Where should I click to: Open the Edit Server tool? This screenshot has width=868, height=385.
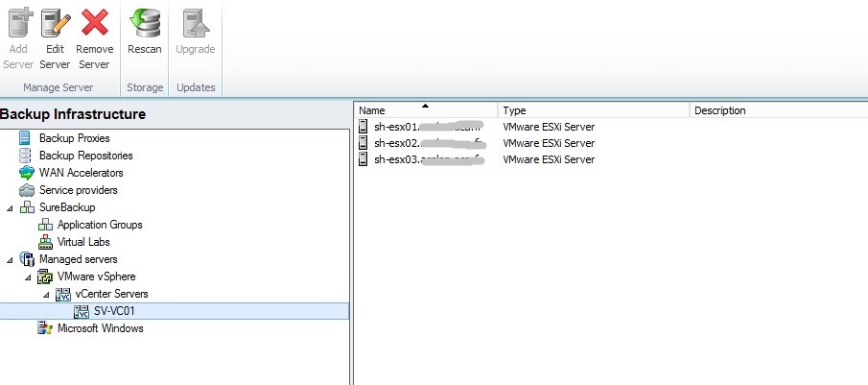[x=57, y=23]
